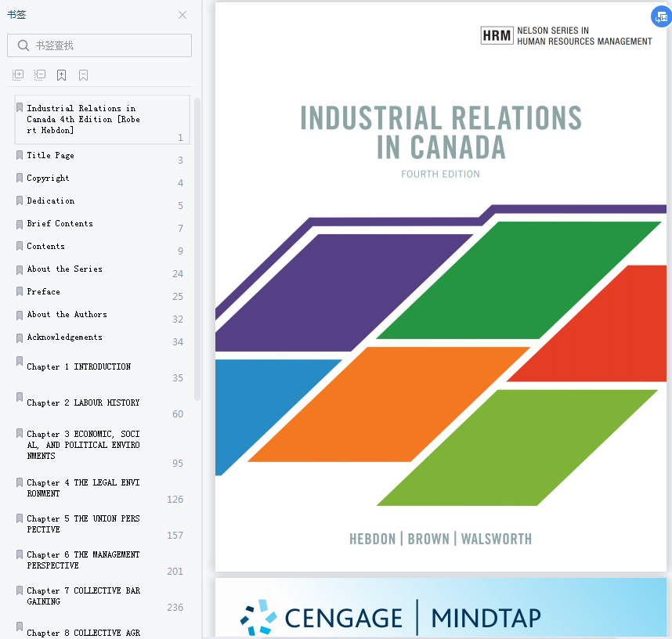This screenshot has height=639, width=672.
Task: Click bookmark icon beside Acknowledgements
Action: point(20,338)
